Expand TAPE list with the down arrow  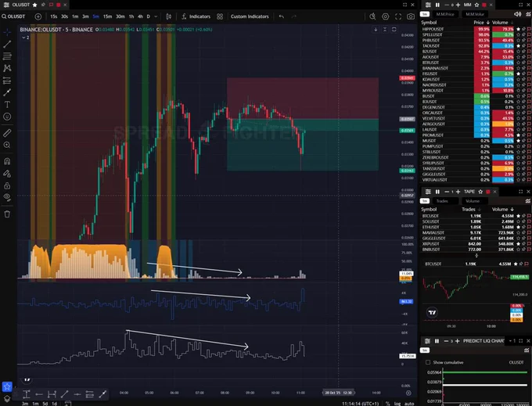(x=476, y=255)
